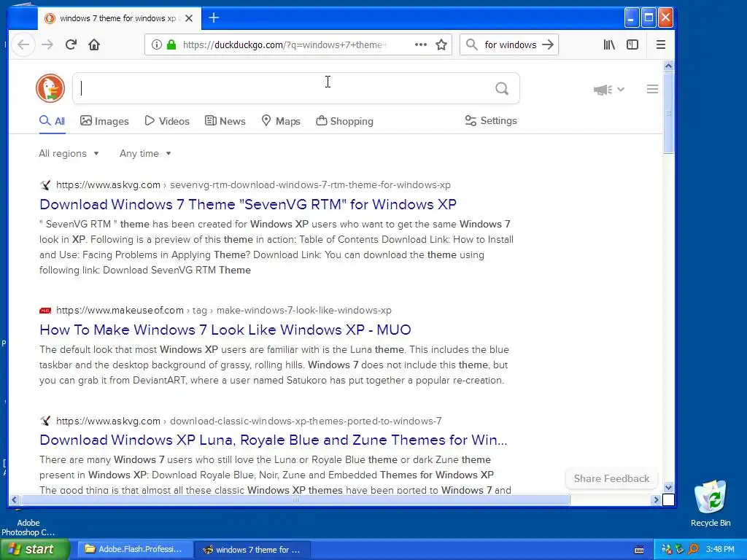Open SevenVG RTM theme download result
The image size is (747, 560).
(x=248, y=204)
